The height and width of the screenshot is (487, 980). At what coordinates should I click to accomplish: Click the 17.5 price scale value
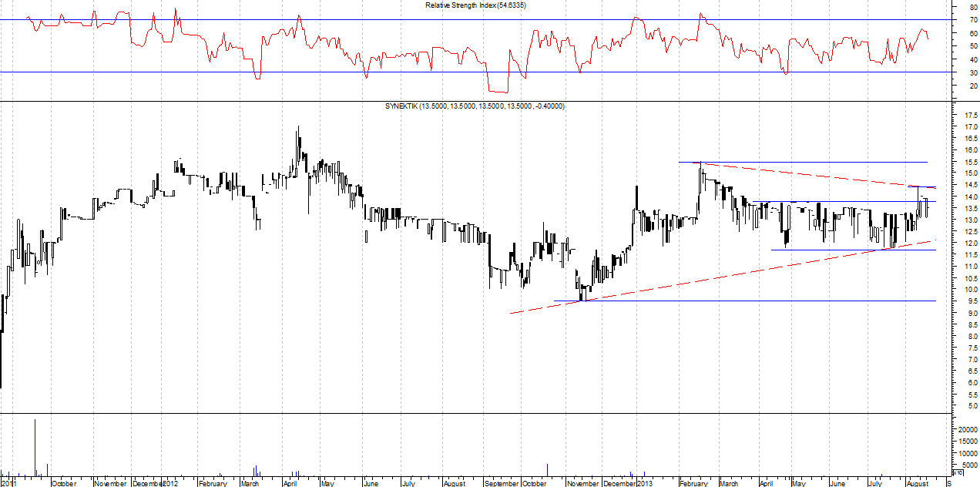965,115
